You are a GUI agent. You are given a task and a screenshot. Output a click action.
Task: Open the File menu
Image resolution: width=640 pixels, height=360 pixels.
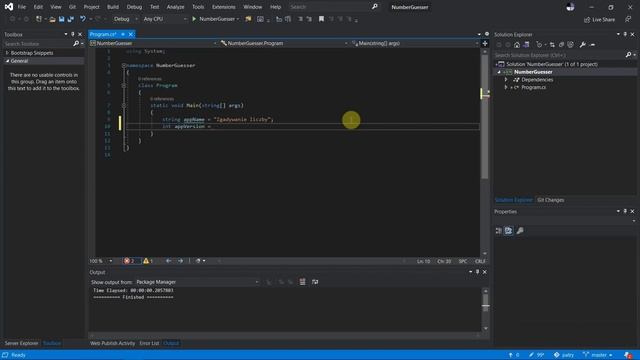coord(22,7)
